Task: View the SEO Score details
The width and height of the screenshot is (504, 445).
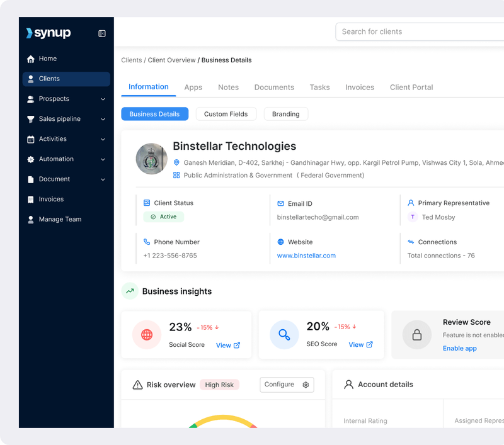Action: [x=360, y=344]
